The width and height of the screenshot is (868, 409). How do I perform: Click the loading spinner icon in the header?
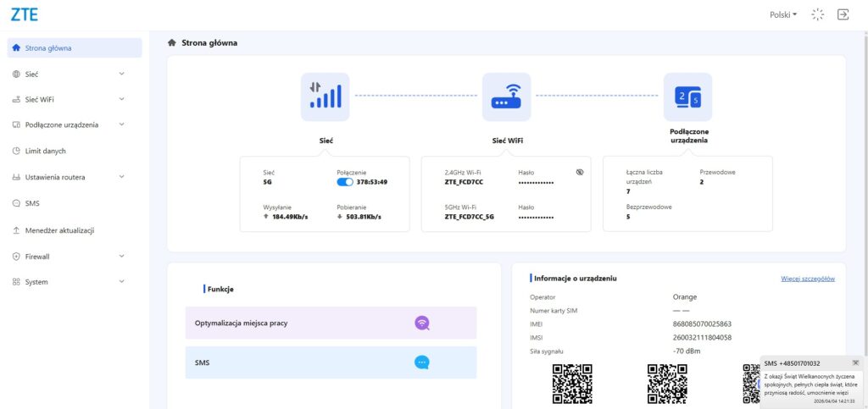(817, 14)
